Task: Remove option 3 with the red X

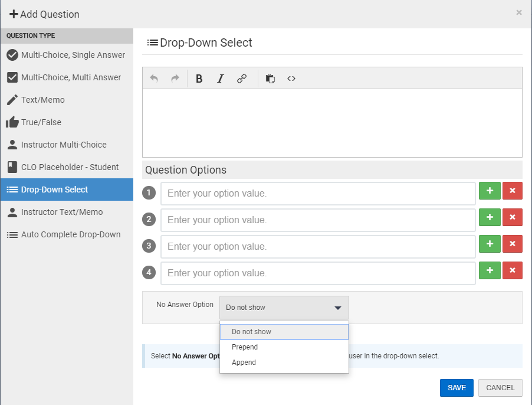Action: tap(513, 243)
